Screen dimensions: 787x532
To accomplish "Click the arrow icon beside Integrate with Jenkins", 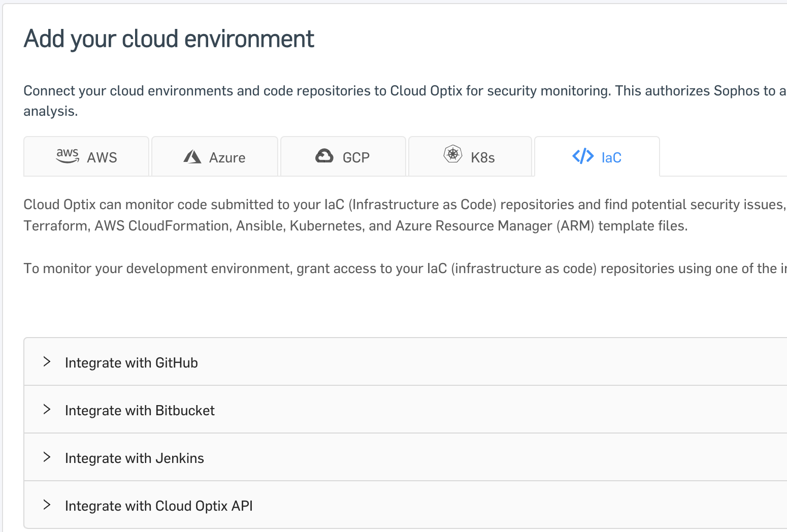I will point(47,457).
